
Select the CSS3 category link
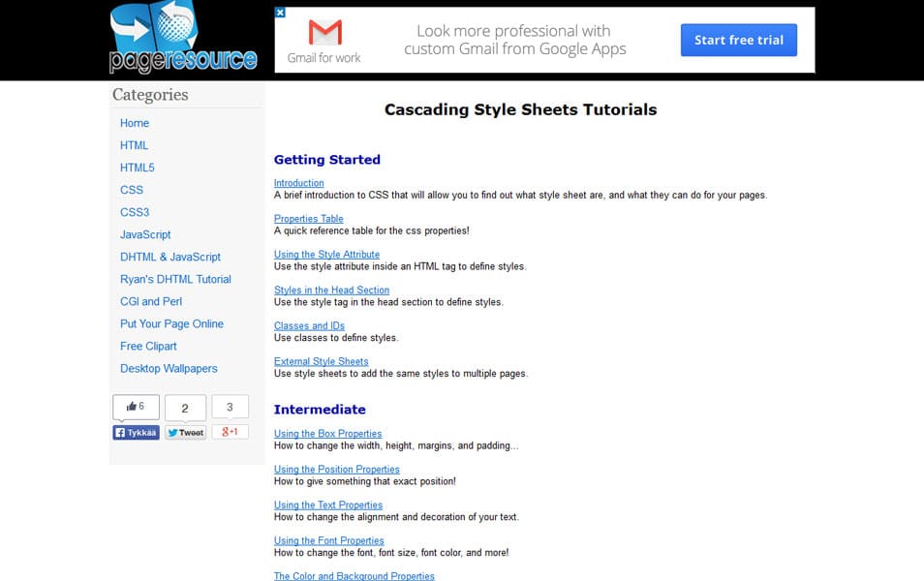[x=135, y=212]
